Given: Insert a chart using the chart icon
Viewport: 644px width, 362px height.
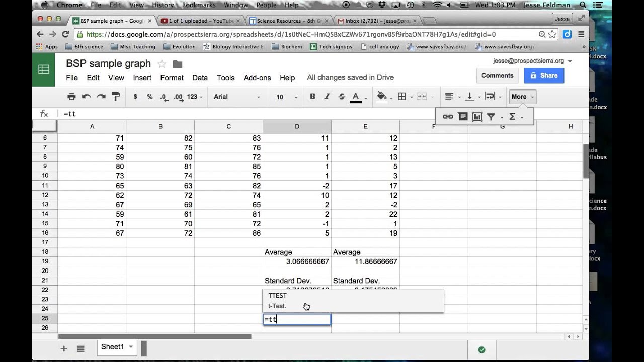Looking at the screenshot, I should click(x=477, y=117).
